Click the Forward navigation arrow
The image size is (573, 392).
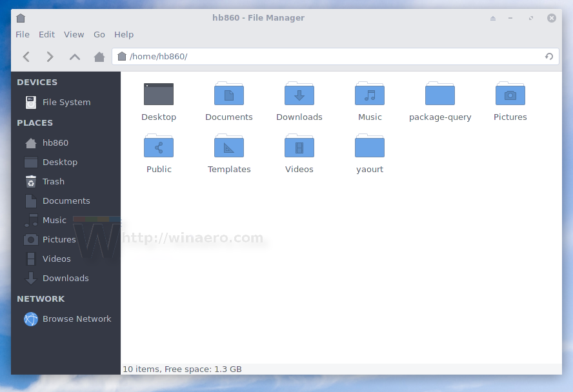[x=50, y=57]
